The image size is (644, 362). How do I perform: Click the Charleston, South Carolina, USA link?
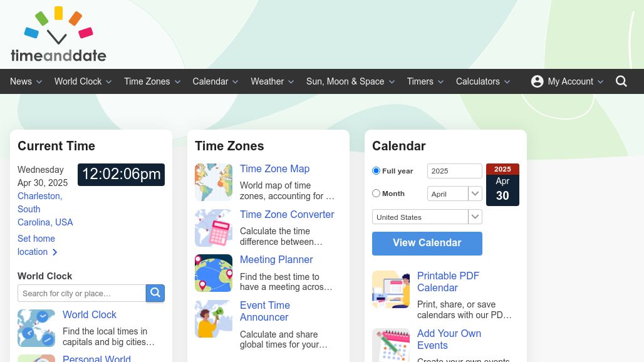45,209
